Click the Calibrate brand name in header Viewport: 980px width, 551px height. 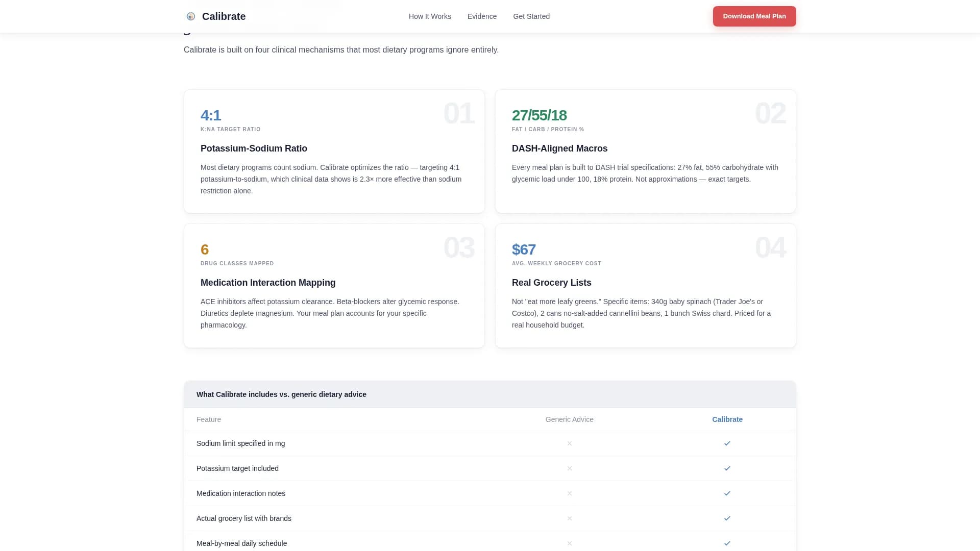point(224,16)
